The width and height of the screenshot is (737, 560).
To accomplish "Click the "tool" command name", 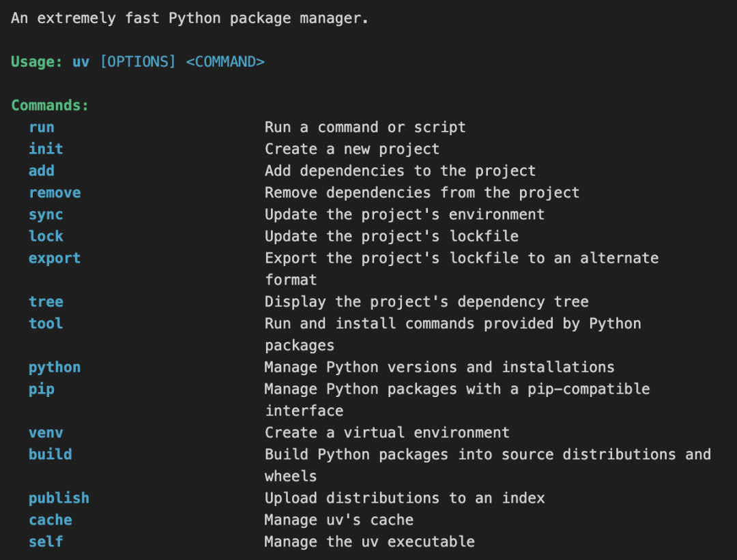I will 46,324.
